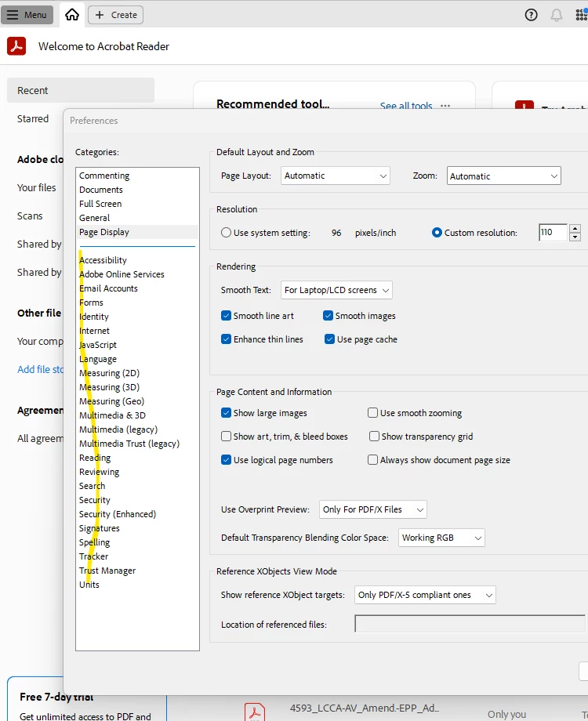Viewport: 588px width, 721px height.
Task: Go to Home via house icon
Action: coord(72,15)
